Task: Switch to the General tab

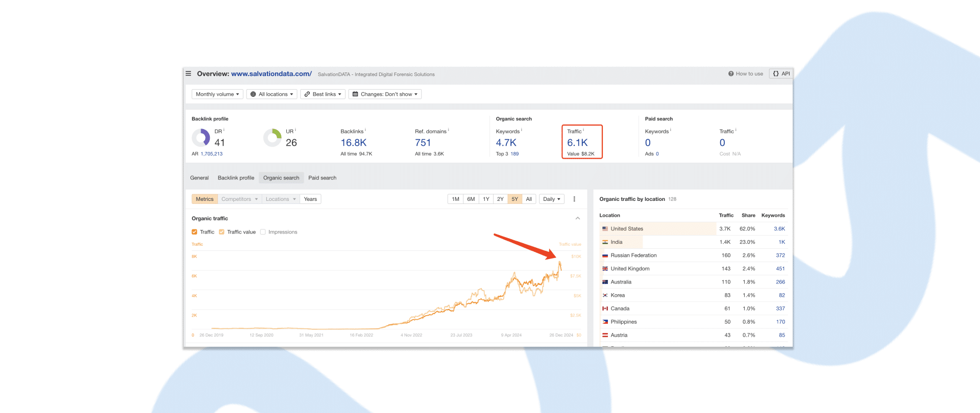Action: coord(200,178)
